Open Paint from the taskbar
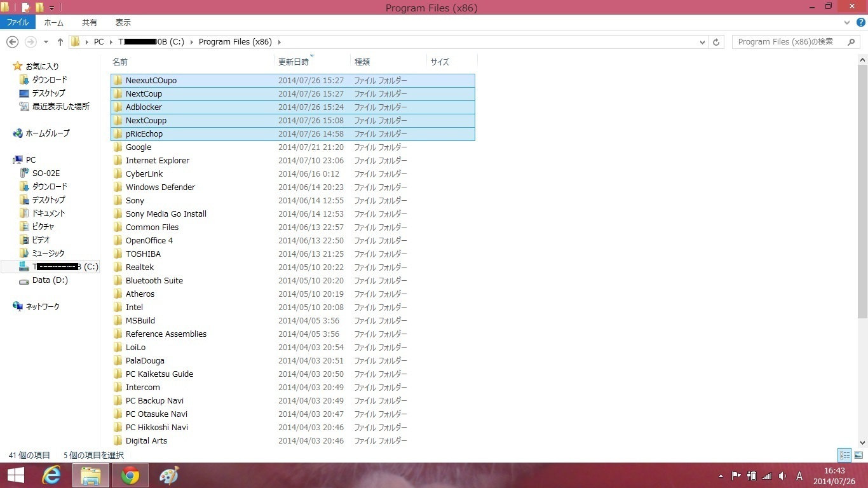The height and width of the screenshot is (488, 868). [169, 475]
